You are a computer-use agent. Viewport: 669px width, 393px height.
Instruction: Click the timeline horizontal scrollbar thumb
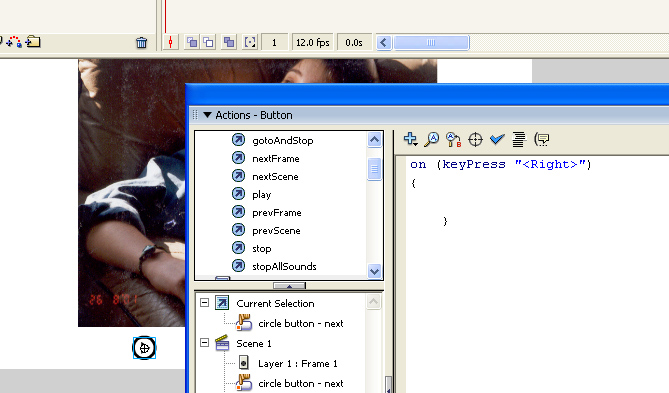pos(431,43)
